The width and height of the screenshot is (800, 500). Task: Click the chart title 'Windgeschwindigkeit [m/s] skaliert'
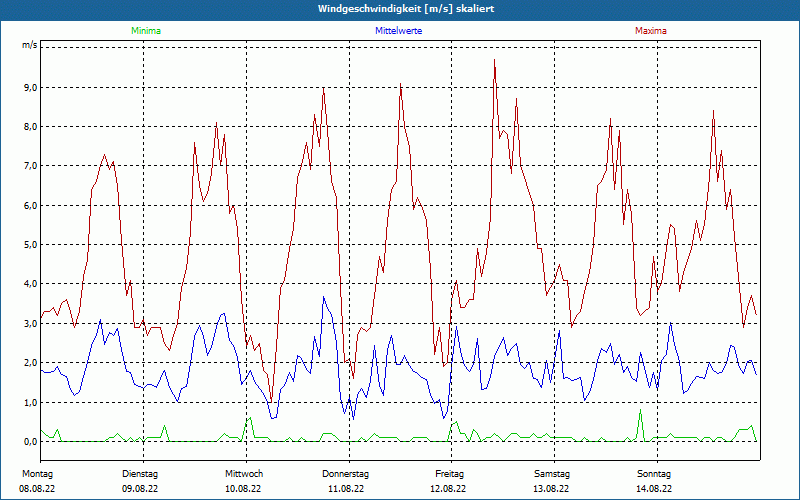coord(406,9)
